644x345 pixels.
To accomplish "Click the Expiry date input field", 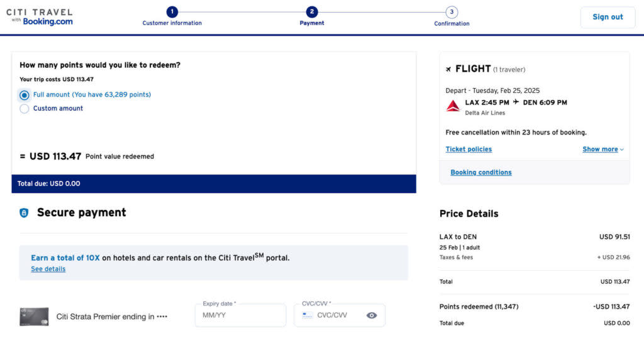I will coord(242,315).
